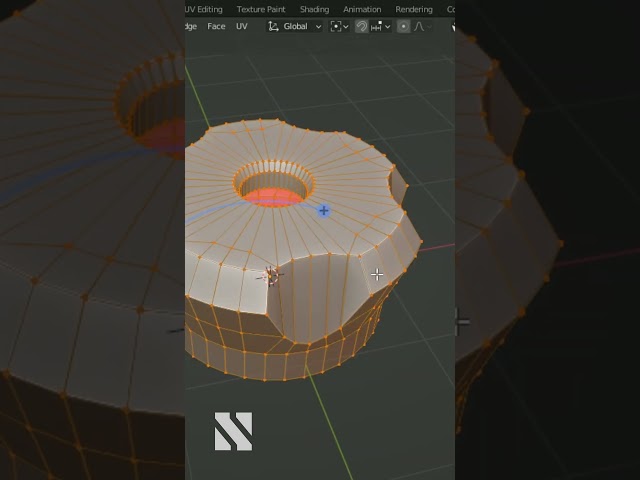The height and width of the screenshot is (480, 640).
Task: Switch to the Rendering workspace tab
Action: point(414,9)
